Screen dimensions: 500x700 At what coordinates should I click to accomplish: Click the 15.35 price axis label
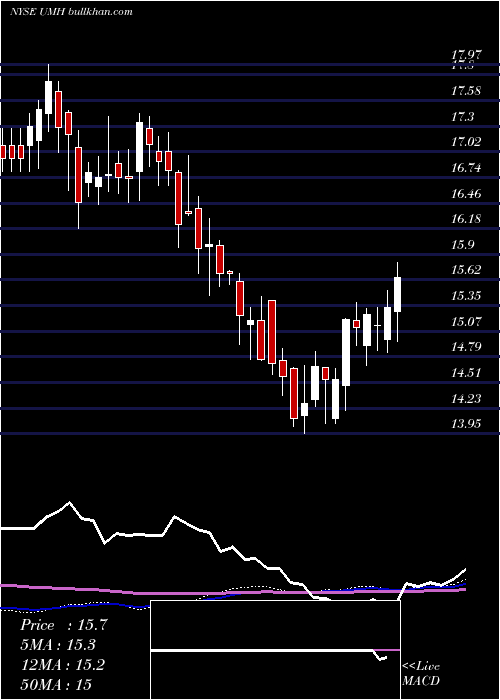click(466, 296)
